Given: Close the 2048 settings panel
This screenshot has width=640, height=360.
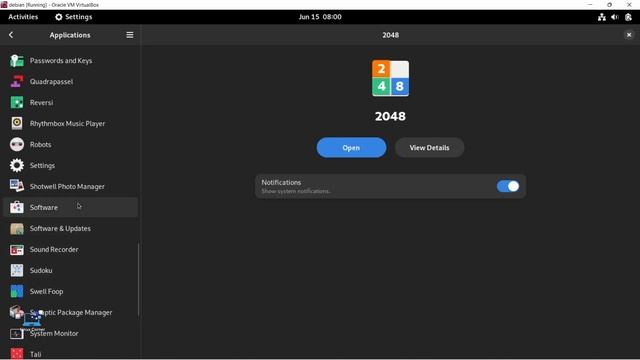Looking at the screenshot, I should 629,35.
